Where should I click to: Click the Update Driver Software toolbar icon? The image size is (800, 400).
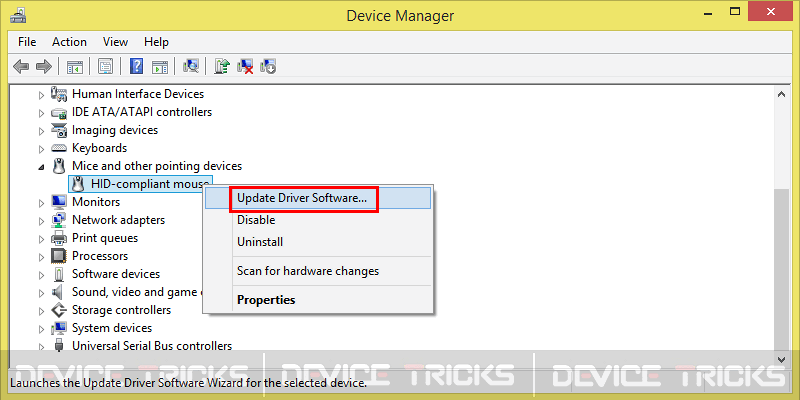(223, 67)
